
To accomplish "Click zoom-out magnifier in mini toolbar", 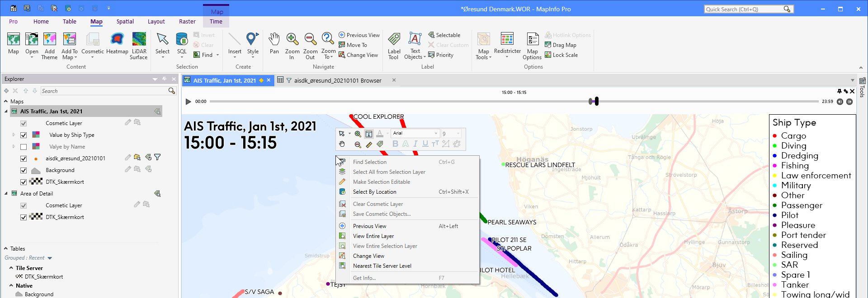I will point(358,144).
